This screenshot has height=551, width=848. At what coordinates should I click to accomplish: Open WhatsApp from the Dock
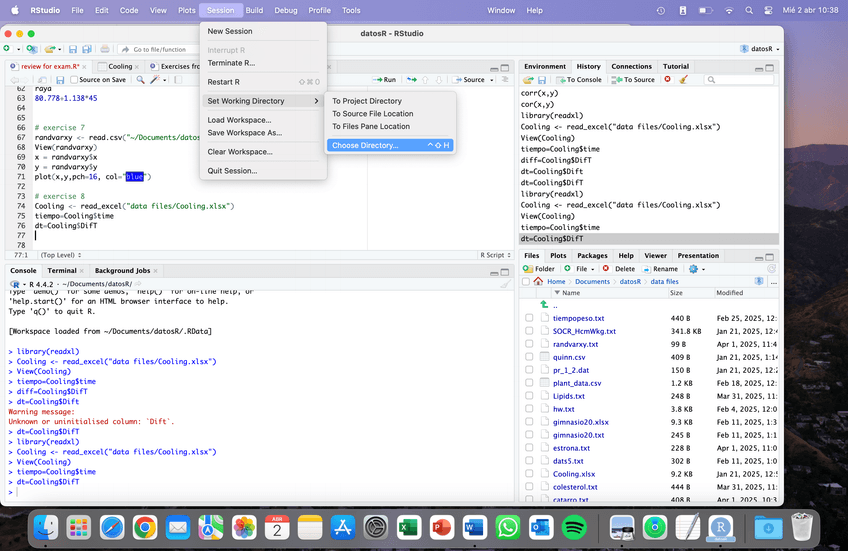tap(507, 526)
